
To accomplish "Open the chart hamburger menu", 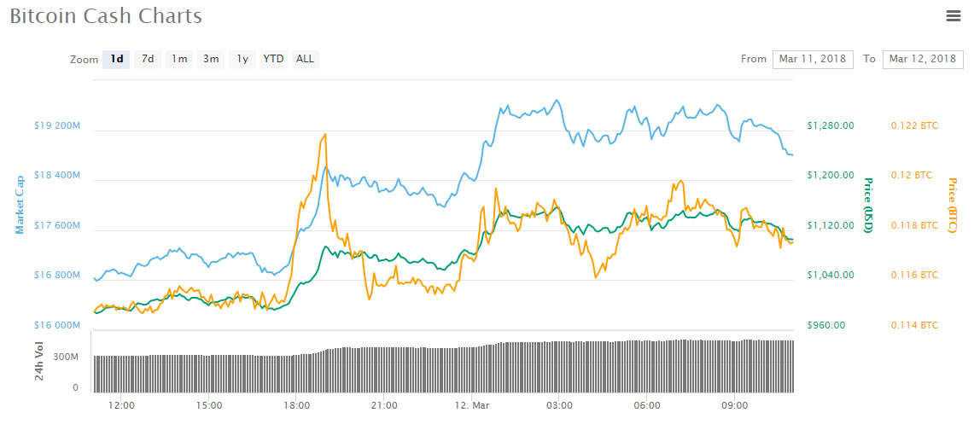I will tap(954, 15).
